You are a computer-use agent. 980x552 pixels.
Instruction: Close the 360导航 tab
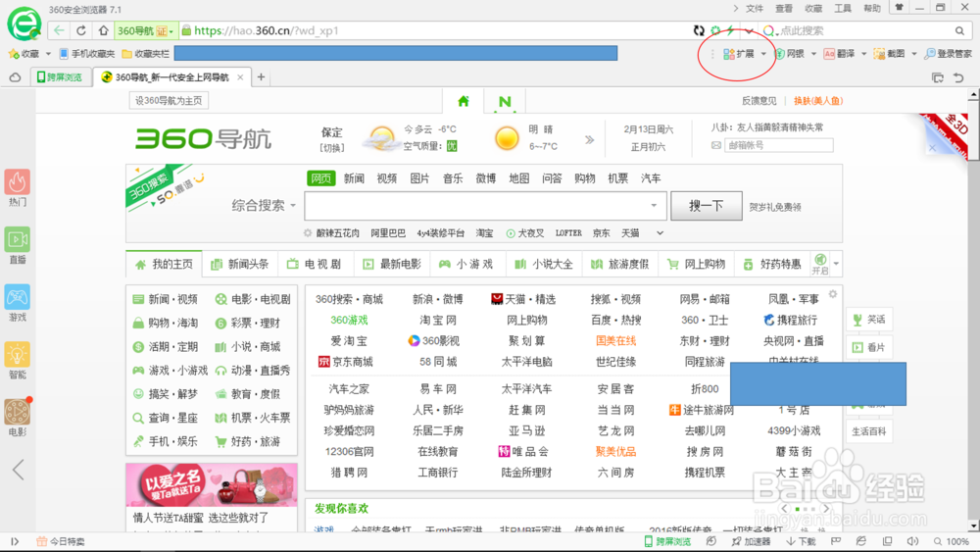[x=240, y=76]
